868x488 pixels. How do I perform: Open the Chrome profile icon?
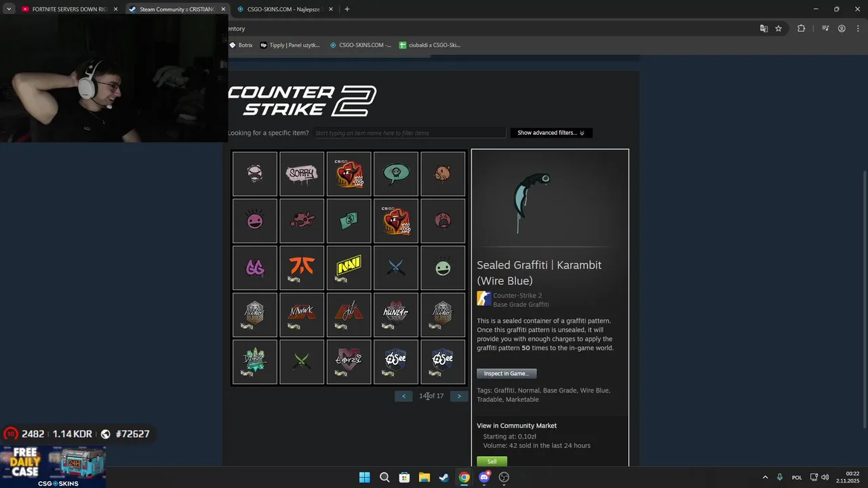coord(842,28)
